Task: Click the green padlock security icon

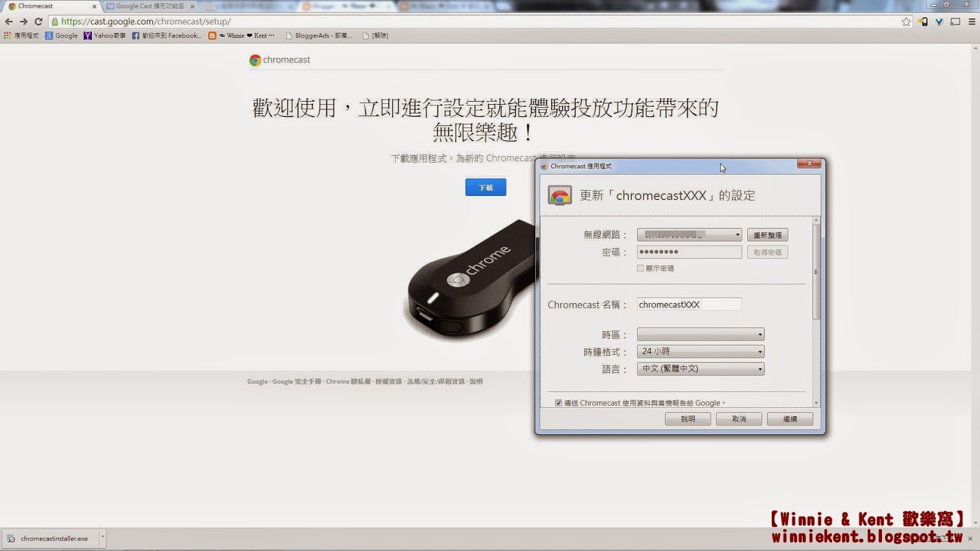Action: tap(55, 21)
